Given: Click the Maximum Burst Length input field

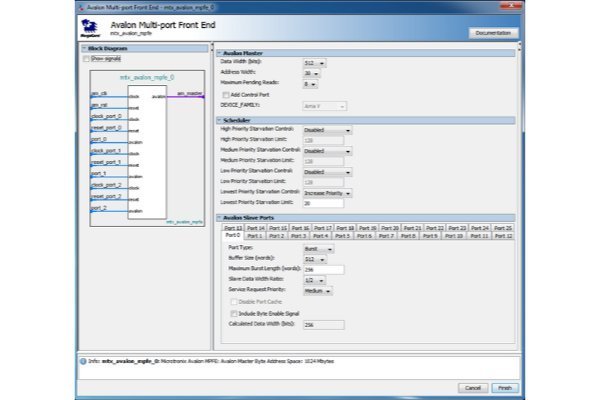Looking at the screenshot, I should click(x=323, y=269).
